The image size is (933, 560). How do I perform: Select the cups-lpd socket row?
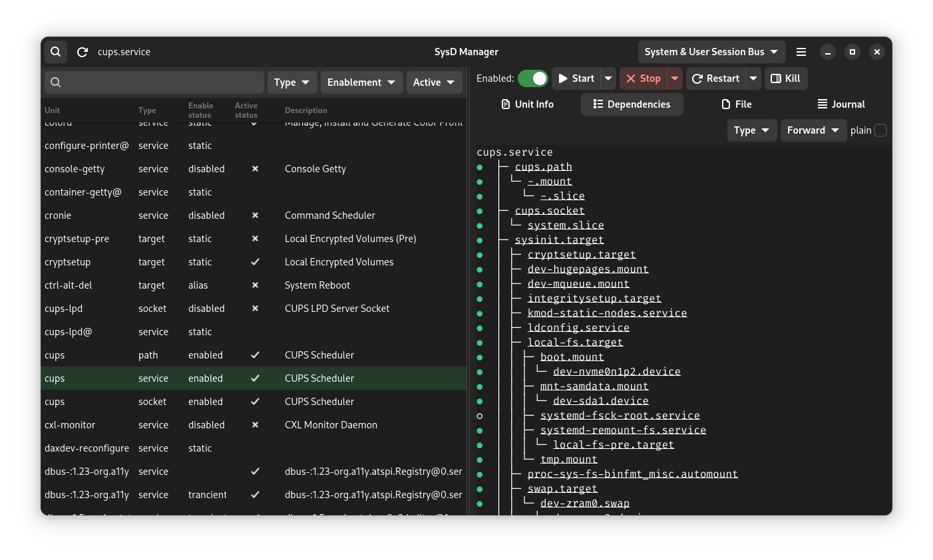[254, 309]
